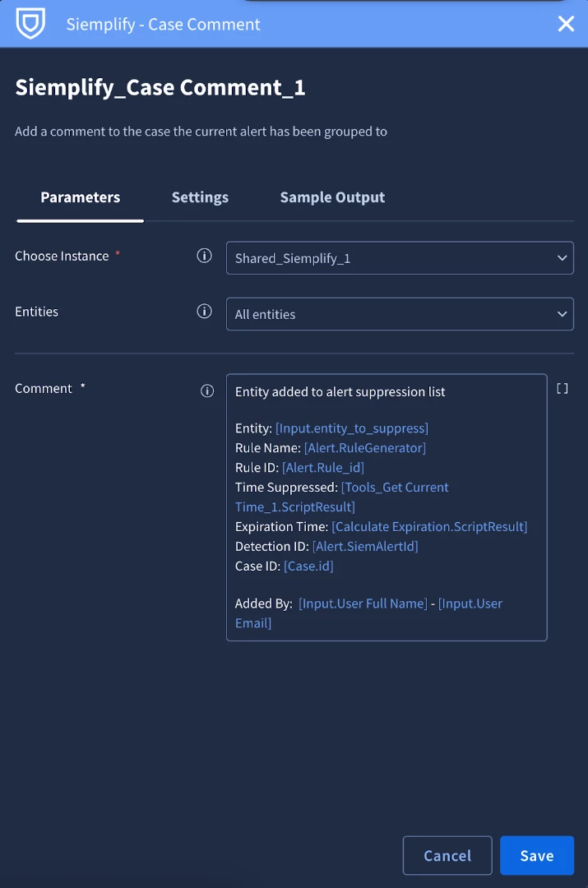
Task: Select the [Case.id] placeholder
Action: tap(308, 567)
